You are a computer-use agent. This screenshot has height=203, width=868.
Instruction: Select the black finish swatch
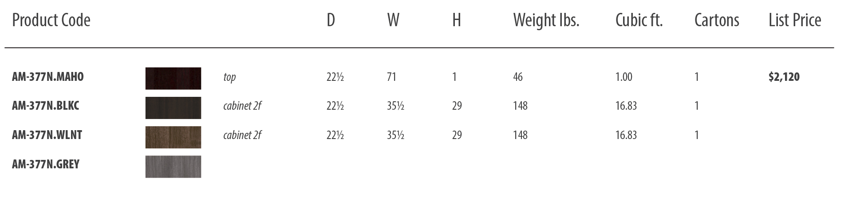click(173, 108)
